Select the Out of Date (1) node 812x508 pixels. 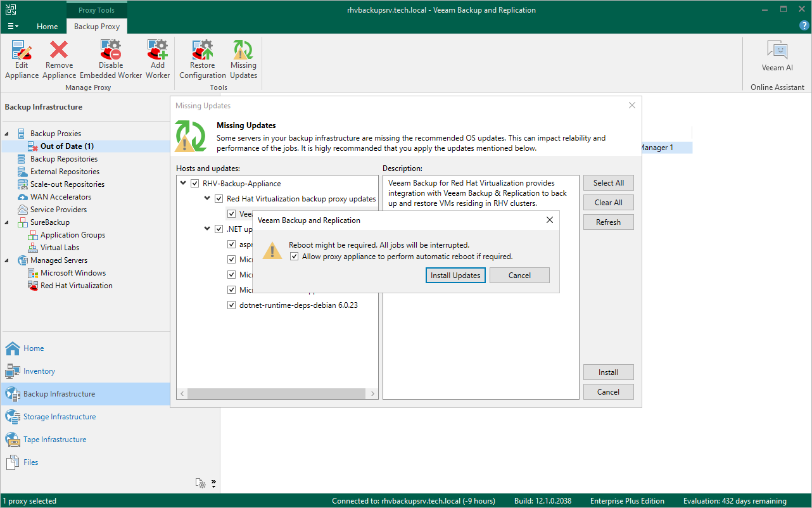tap(67, 146)
